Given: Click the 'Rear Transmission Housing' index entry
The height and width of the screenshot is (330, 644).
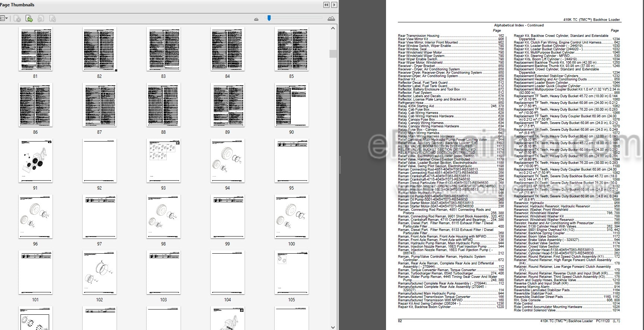Looking at the screenshot, I should click(418, 36).
